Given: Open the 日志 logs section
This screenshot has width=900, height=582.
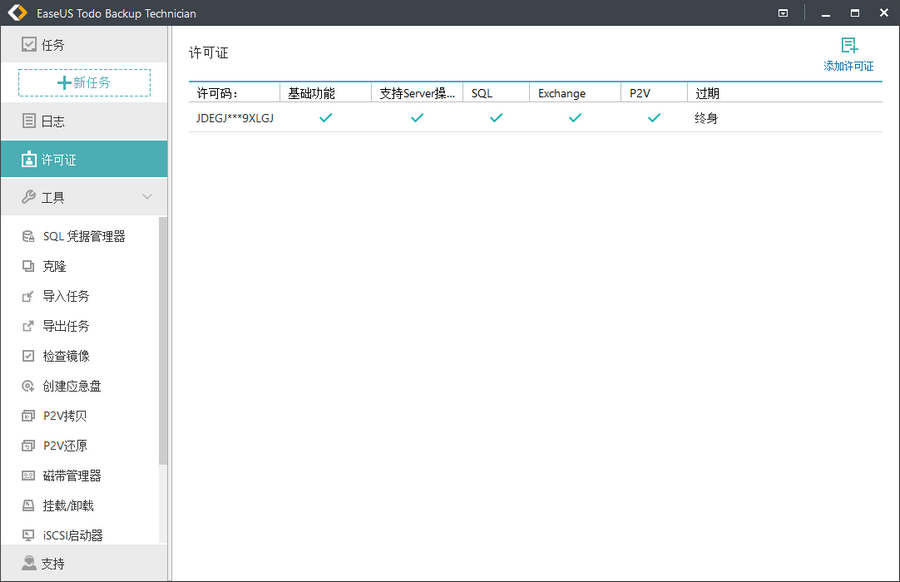Looking at the screenshot, I should (84, 121).
